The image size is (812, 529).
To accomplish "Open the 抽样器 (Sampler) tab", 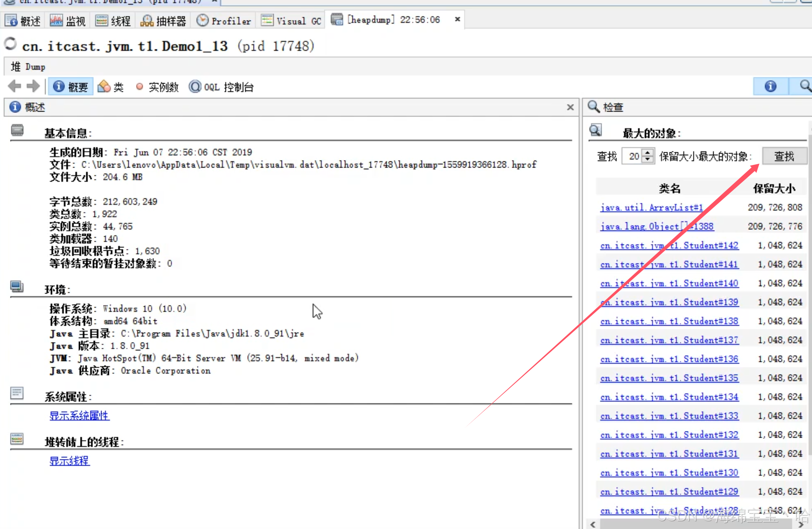I will click(164, 21).
